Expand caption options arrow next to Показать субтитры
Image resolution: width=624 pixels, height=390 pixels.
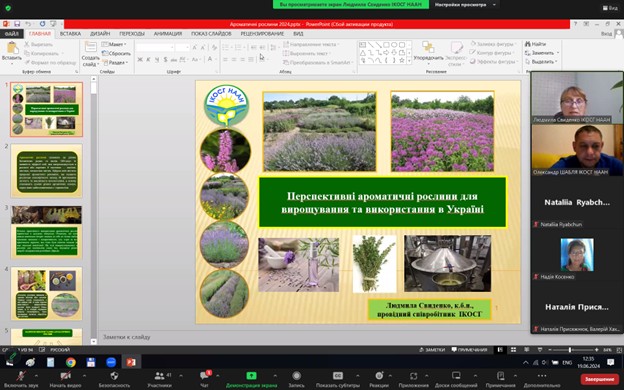[357, 376]
